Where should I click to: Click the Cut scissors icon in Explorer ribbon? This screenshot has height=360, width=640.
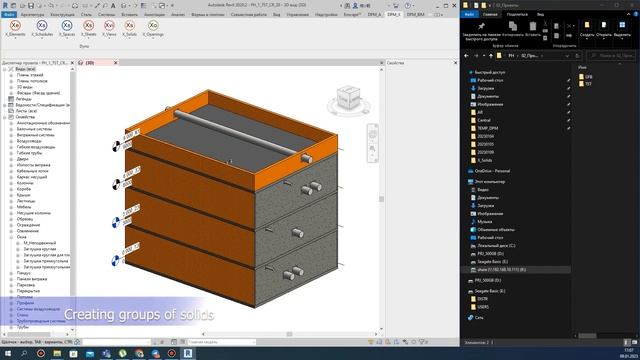pos(545,24)
